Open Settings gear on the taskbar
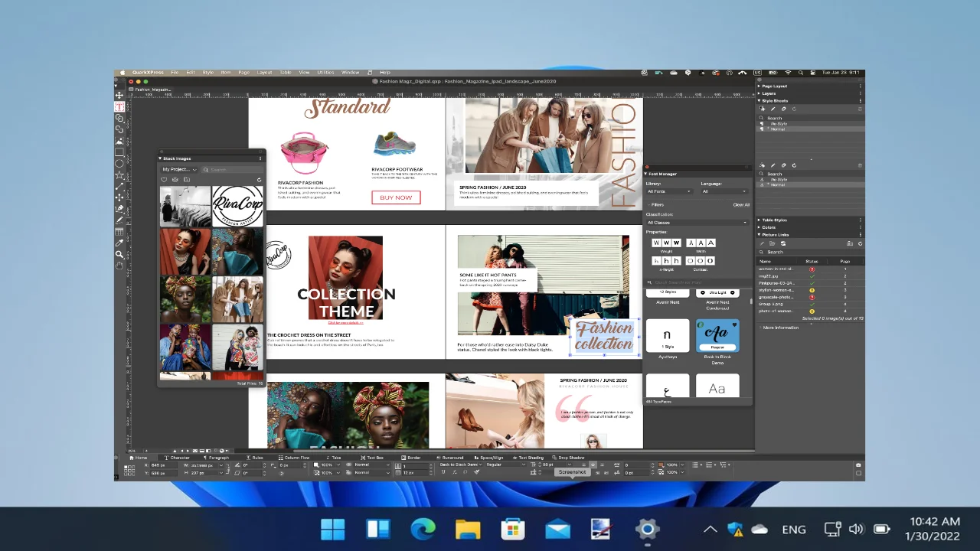 click(647, 529)
